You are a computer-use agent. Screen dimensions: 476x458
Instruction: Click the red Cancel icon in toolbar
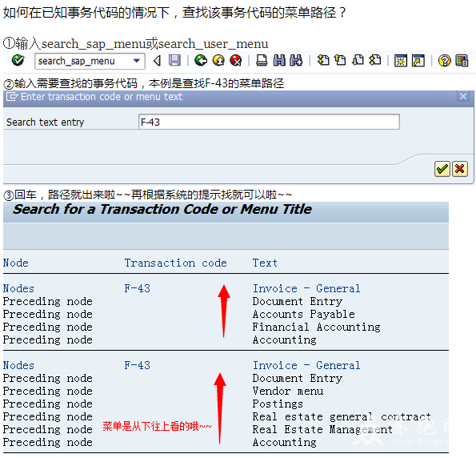(235, 61)
